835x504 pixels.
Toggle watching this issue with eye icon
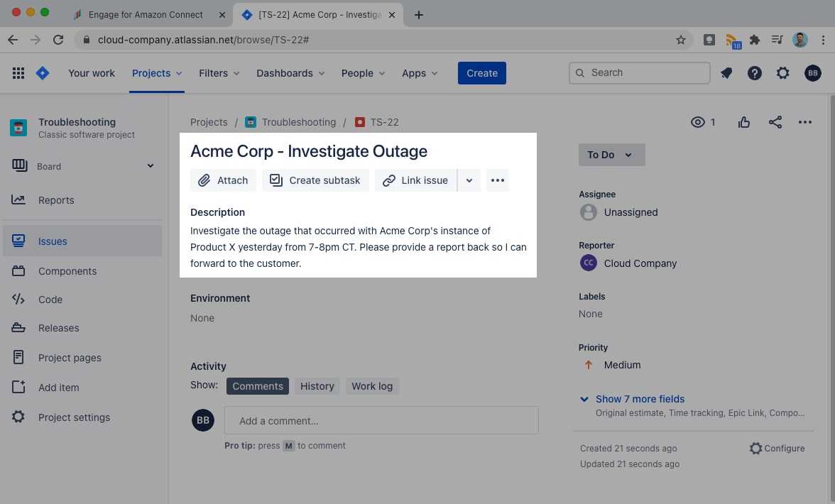[697, 122]
